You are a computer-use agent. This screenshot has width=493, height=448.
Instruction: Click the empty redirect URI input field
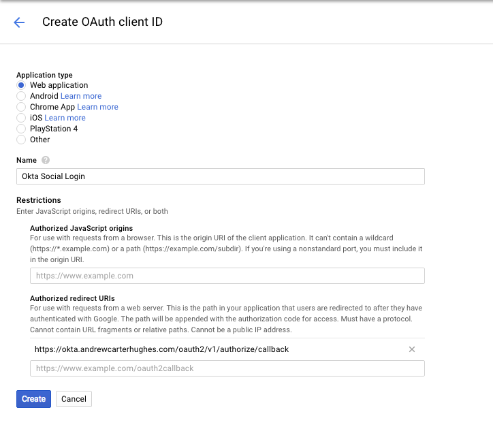(227, 368)
